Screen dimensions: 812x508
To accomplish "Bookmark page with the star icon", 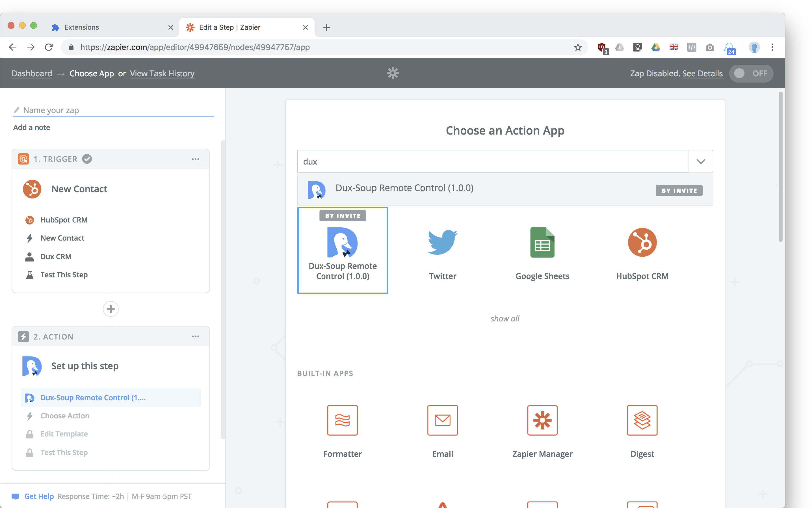I will tap(578, 47).
